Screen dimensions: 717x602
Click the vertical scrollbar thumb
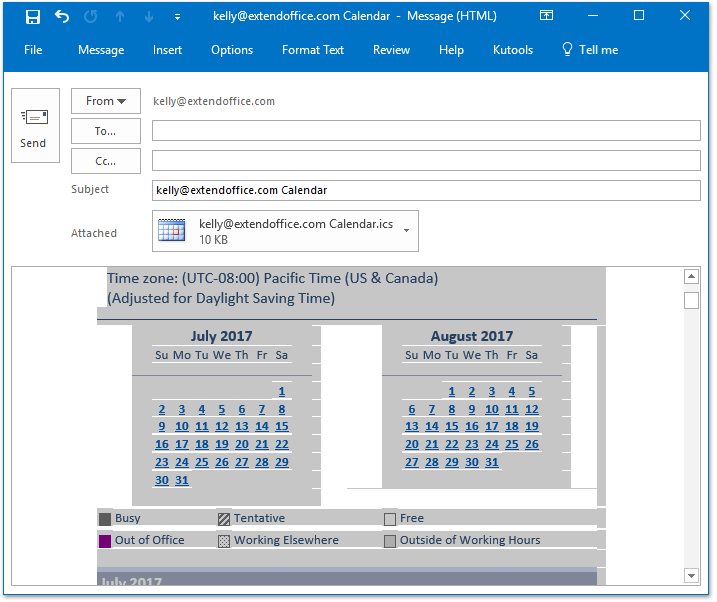(x=691, y=300)
